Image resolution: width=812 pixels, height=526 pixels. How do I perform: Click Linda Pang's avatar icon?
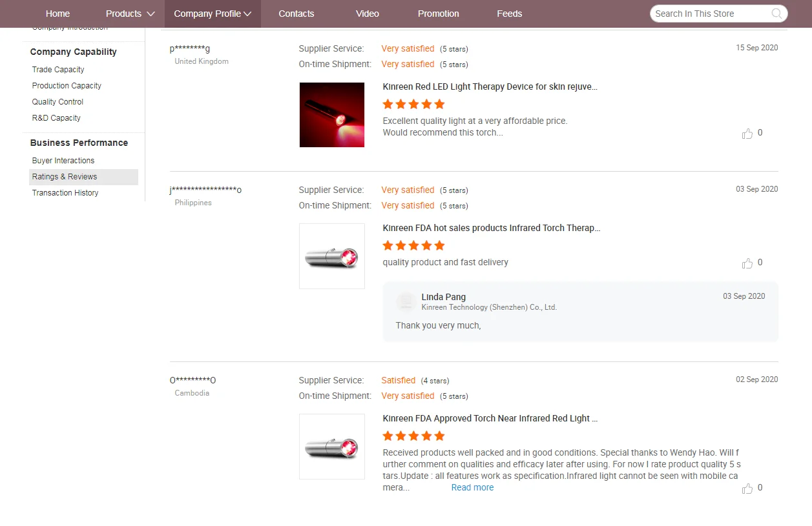[406, 301]
